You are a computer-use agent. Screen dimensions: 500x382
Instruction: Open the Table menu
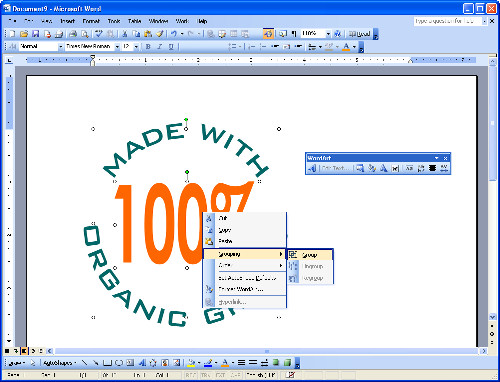134,21
